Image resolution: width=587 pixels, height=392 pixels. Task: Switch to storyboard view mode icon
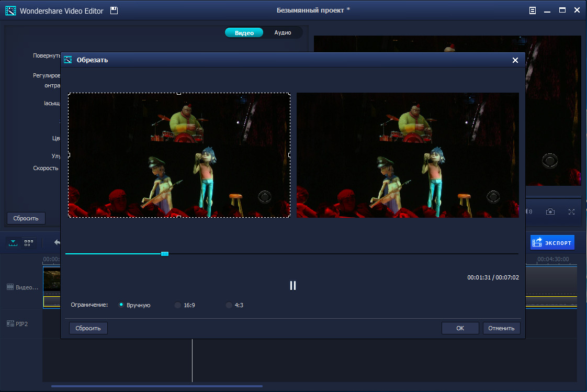tap(29, 243)
